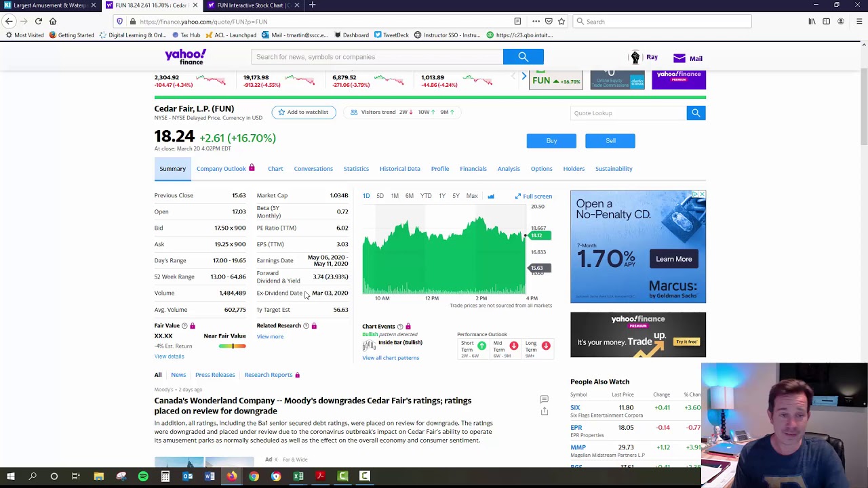Open Outlook from the taskbar

tap(188, 476)
